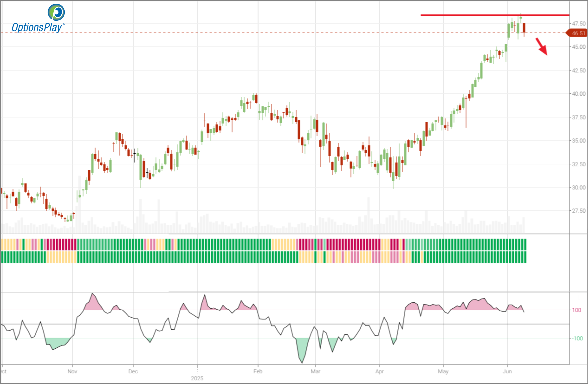Click the May date axis label
Viewport: 588px width, 384px height.
click(443, 371)
